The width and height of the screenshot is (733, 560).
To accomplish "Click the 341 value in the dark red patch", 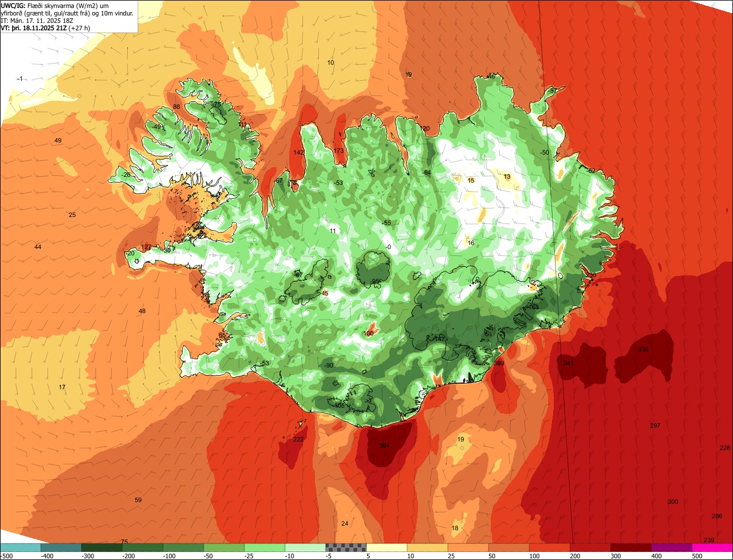I will pyautogui.click(x=569, y=363).
